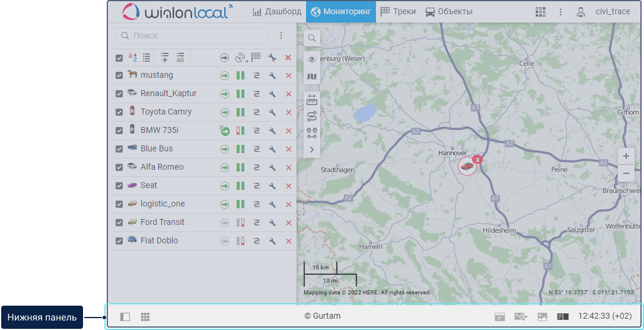Open the map layers icon
This screenshot has height=330, width=644.
coord(312,77)
